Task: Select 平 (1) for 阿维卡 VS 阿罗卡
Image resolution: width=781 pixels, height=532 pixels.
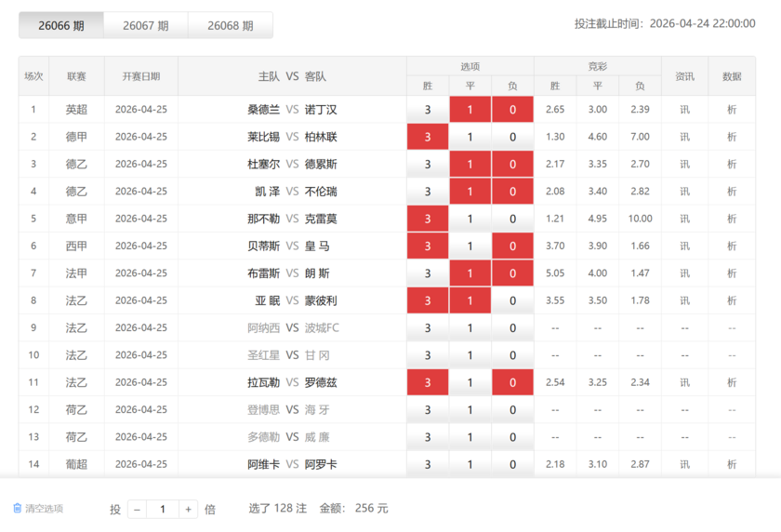Action: click(470, 464)
